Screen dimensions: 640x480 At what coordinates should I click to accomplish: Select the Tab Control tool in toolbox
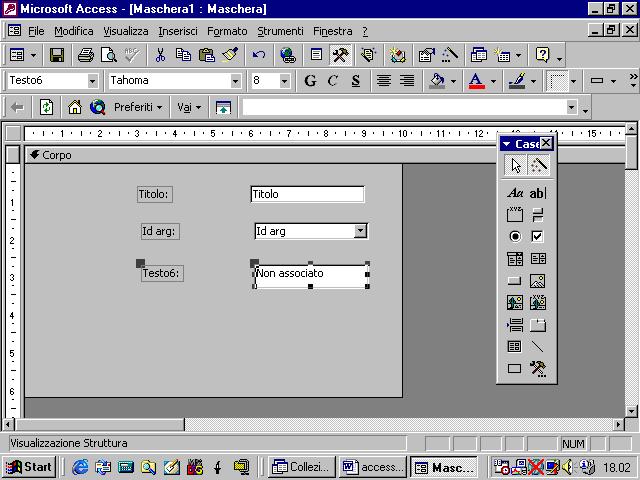(538, 325)
